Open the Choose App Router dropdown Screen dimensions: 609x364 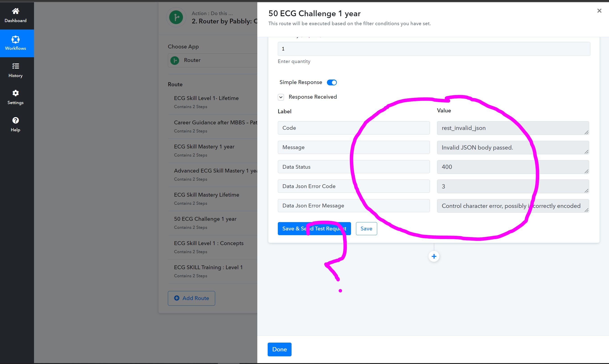point(212,60)
